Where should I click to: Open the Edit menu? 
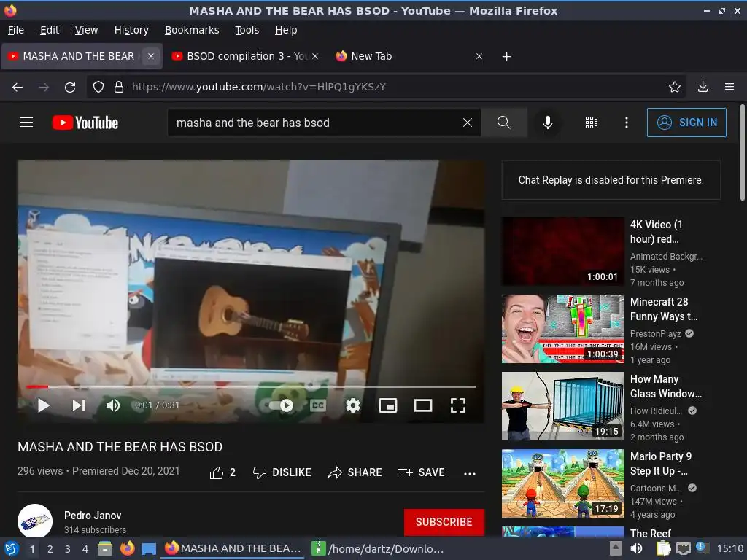(50, 30)
